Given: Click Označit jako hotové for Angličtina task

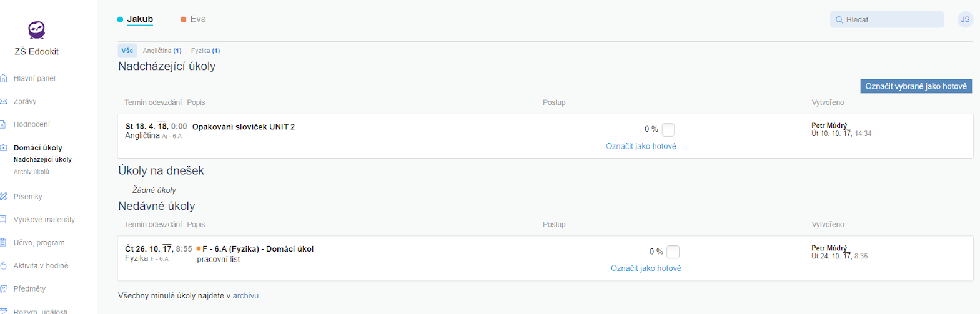Looking at the screenshot, I should (x=641, y=146).
